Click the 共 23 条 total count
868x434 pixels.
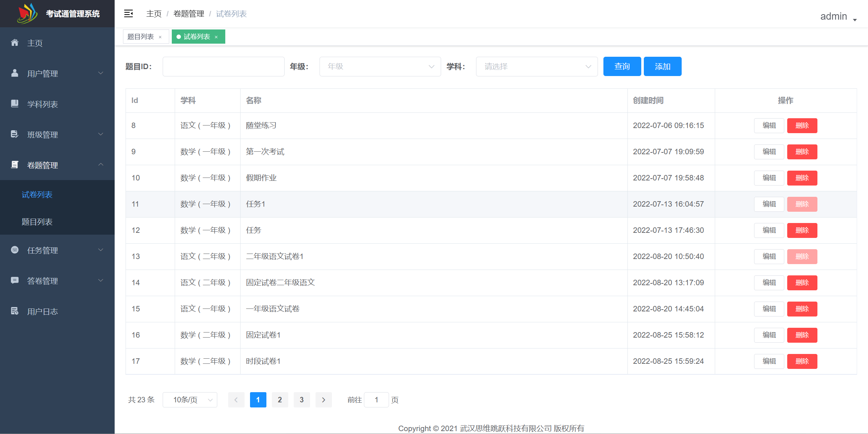[141, 400]
